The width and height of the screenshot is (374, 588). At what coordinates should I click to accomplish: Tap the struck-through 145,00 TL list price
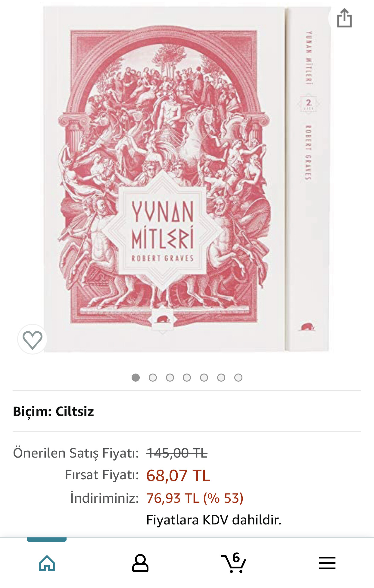click(177, 453)
